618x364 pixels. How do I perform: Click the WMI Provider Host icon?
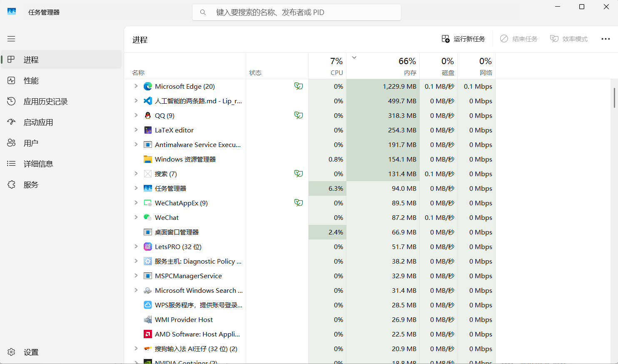(148, 319)
